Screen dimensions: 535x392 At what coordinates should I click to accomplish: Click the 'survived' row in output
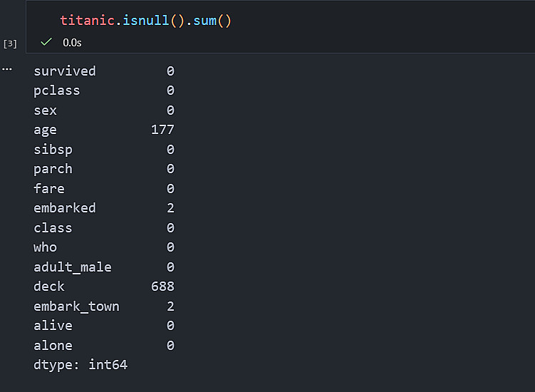coord(64,71)
